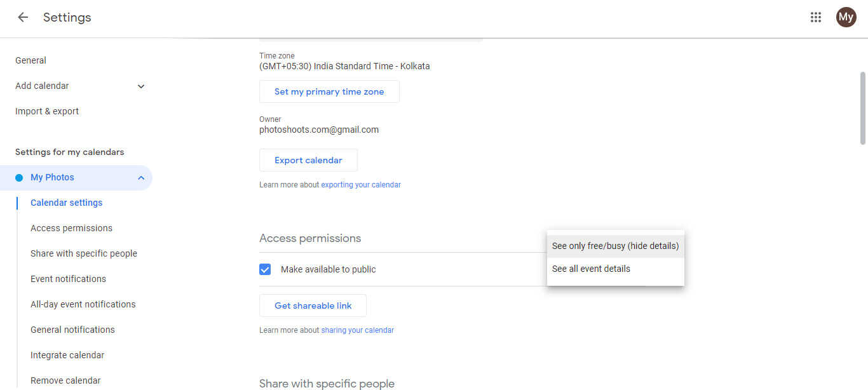Uncheck Make available to public
The width and height of the screenshot is (868, 390).
point(265,269)
